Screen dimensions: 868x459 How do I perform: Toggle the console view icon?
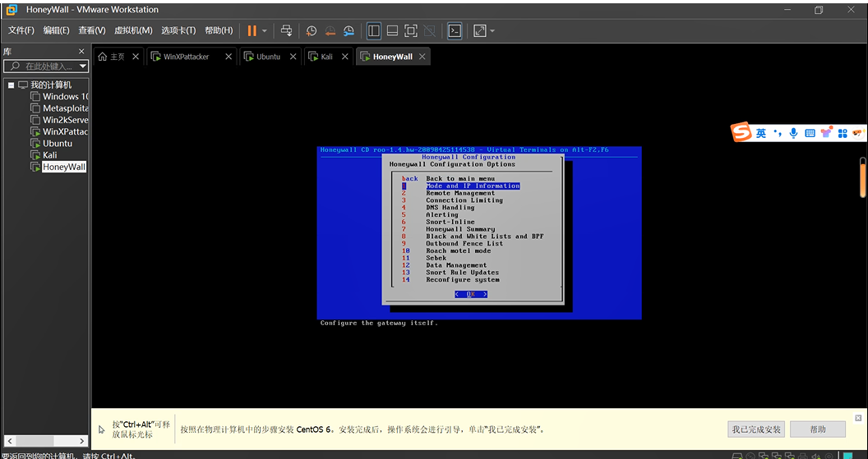click(455, 31)
